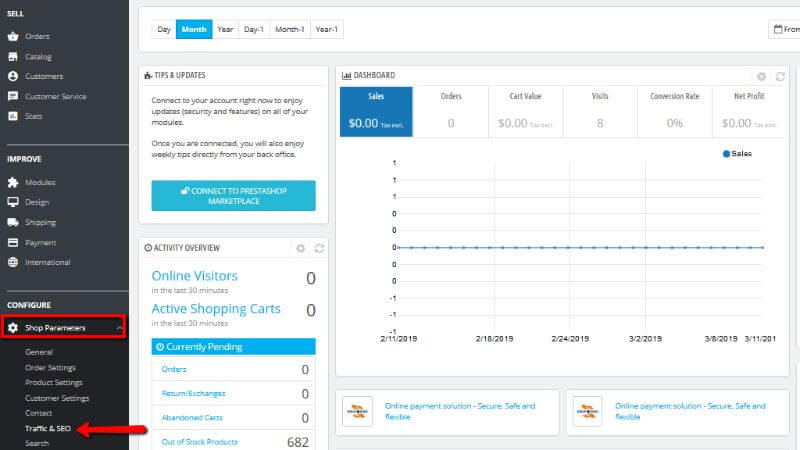The width and height of the screenshot is (800, 450).
Task: Select the Visits metric tile
Action: coord(600,112)
